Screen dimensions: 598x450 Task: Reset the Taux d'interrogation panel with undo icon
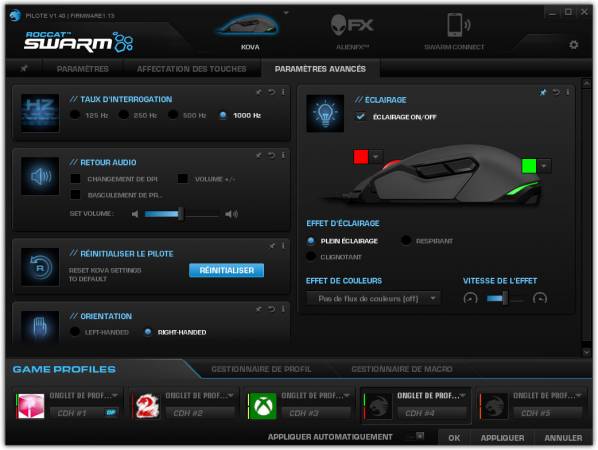[271, 92]
